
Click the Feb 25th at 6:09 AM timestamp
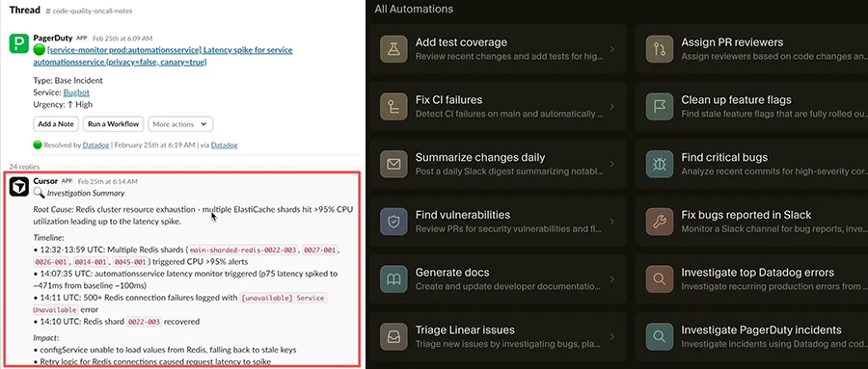coord(122,39)
